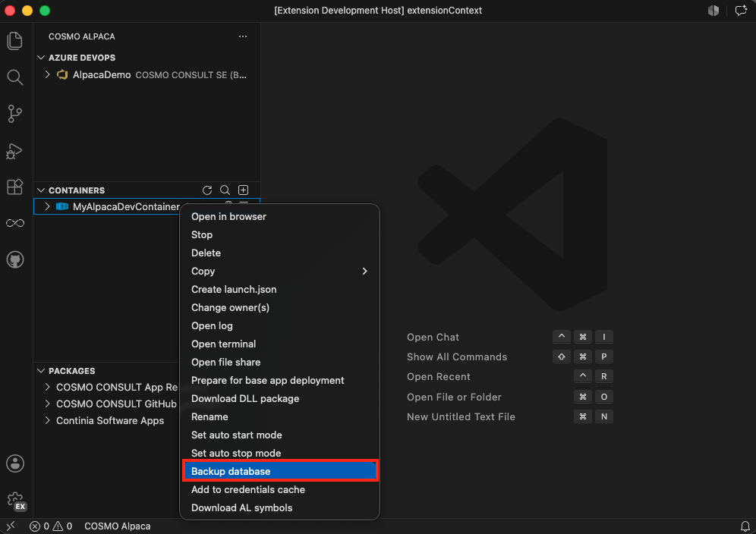Open the Run and Debug view
The width and height of the screenshot is (756, 534).
[15, 151]
